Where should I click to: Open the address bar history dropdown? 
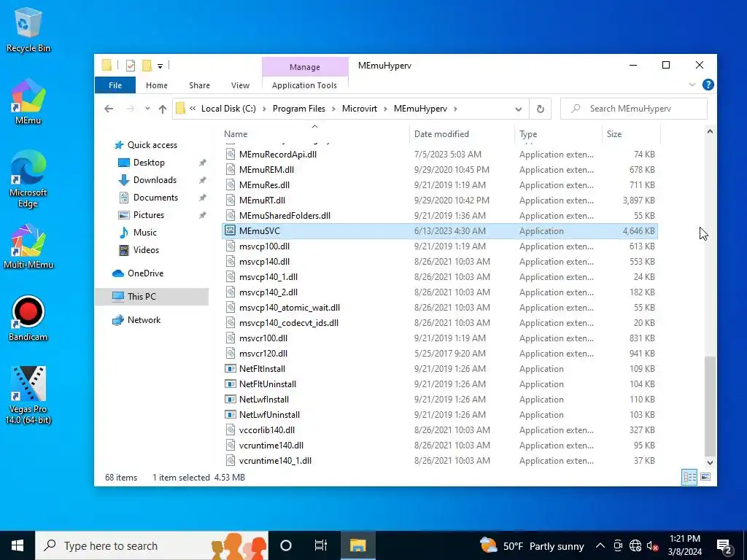point(519,109)
